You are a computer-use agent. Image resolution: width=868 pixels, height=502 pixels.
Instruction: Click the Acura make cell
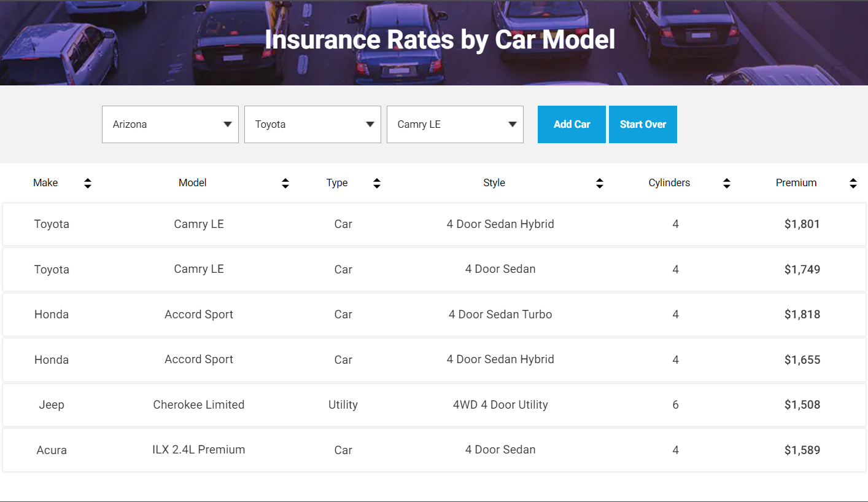52,450
